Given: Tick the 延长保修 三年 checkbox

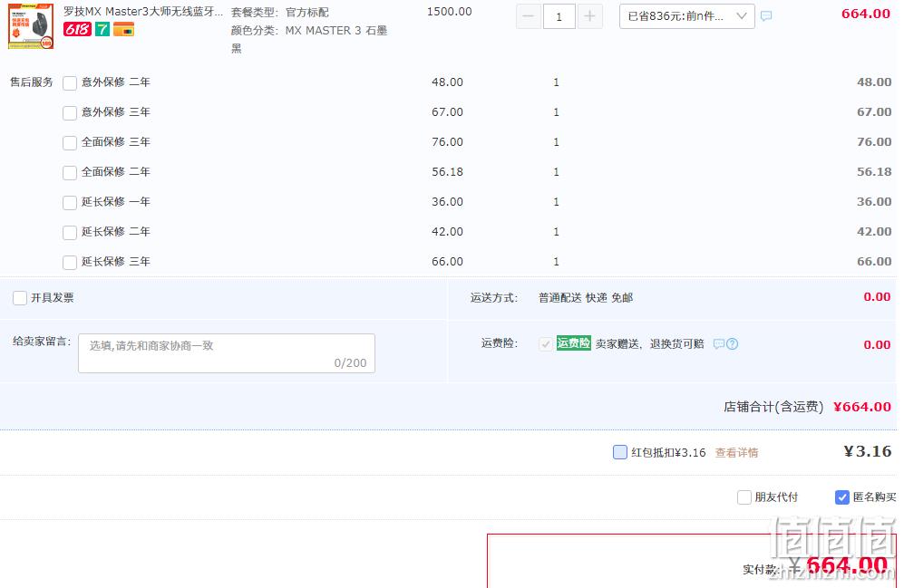Looking at the screenshot, I should pos(70,263).
